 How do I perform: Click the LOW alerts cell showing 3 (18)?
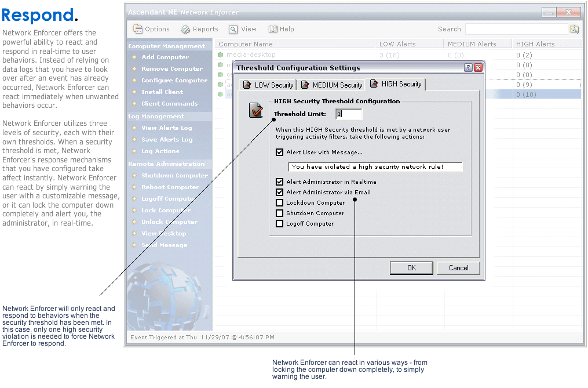[389, 55]
